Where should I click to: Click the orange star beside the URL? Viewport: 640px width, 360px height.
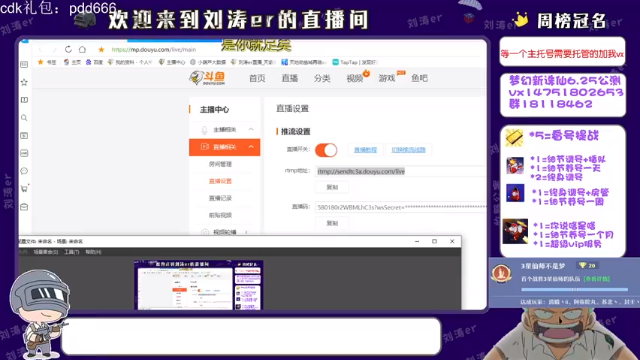101,49
